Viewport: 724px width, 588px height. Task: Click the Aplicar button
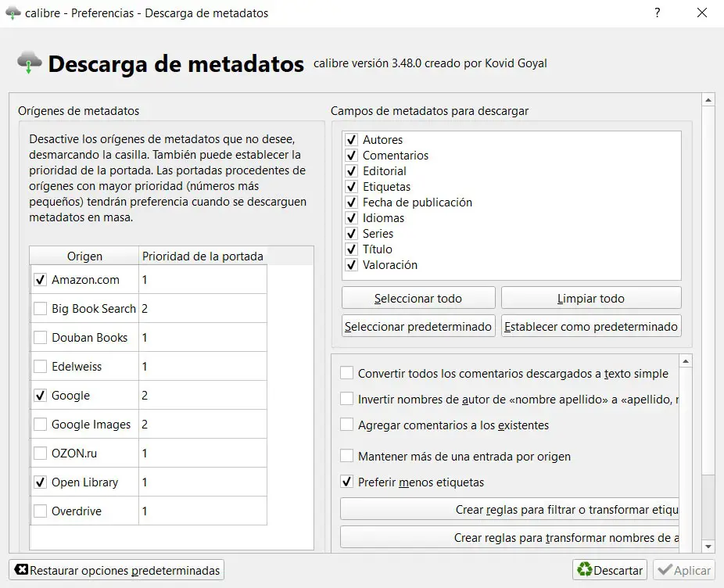pyautogui.click(x=684, y=570)
